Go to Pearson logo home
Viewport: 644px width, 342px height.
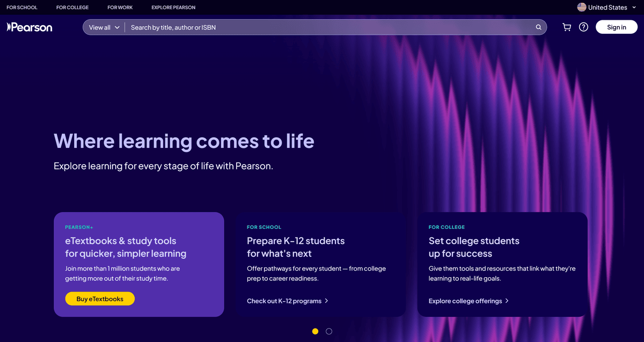pyautogui.click(x=30, y=27)
